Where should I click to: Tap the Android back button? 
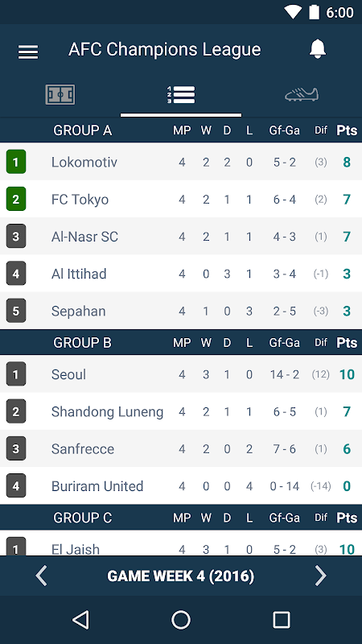tap(80, 619)
